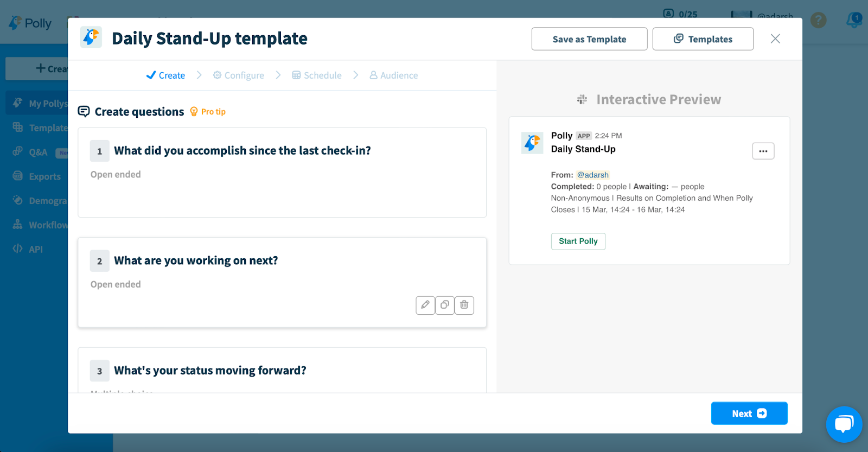
Task: Edit question 2 with the pencil icon
Action: pos(425,305)
